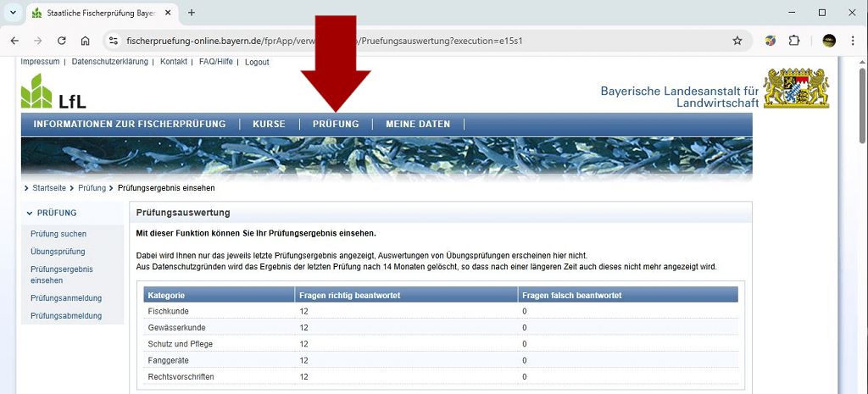Screen dimensions: 868x394
Task: Click the Logout link
Action: pyautogui.click(x=257, y=62)
